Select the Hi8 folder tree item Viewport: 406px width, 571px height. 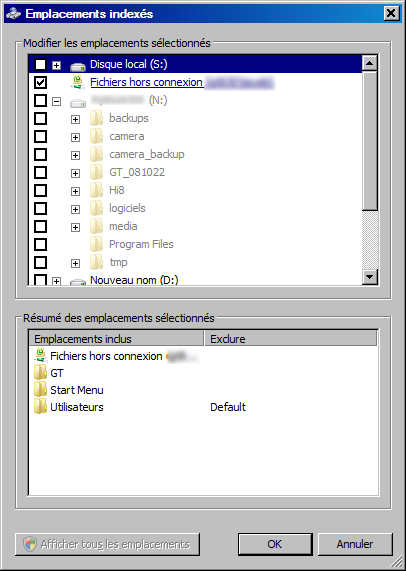click(x=117, y=190)
